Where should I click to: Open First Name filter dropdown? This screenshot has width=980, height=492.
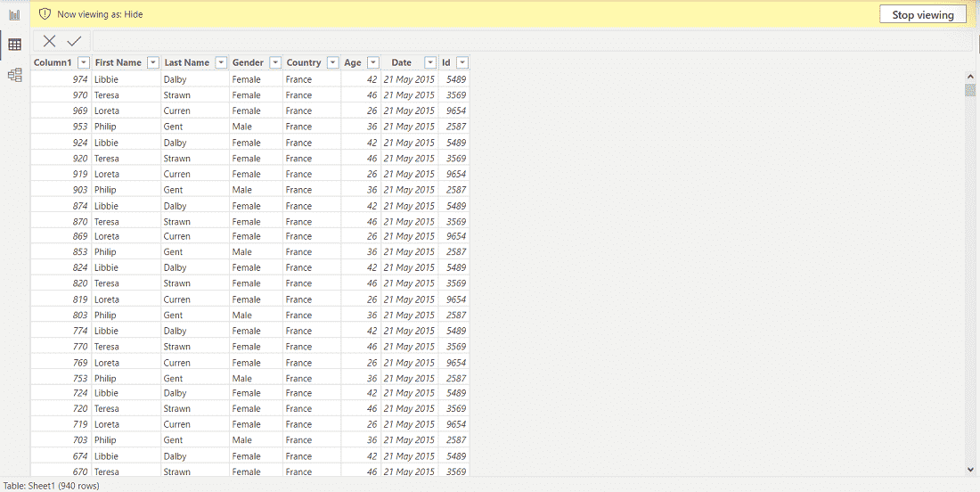(153, 62)
